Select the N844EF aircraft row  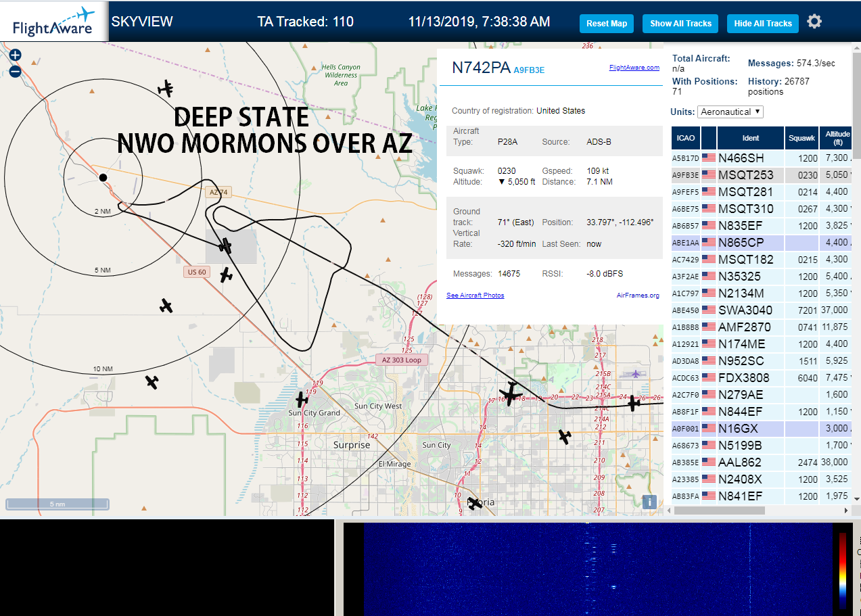point(762,411)
